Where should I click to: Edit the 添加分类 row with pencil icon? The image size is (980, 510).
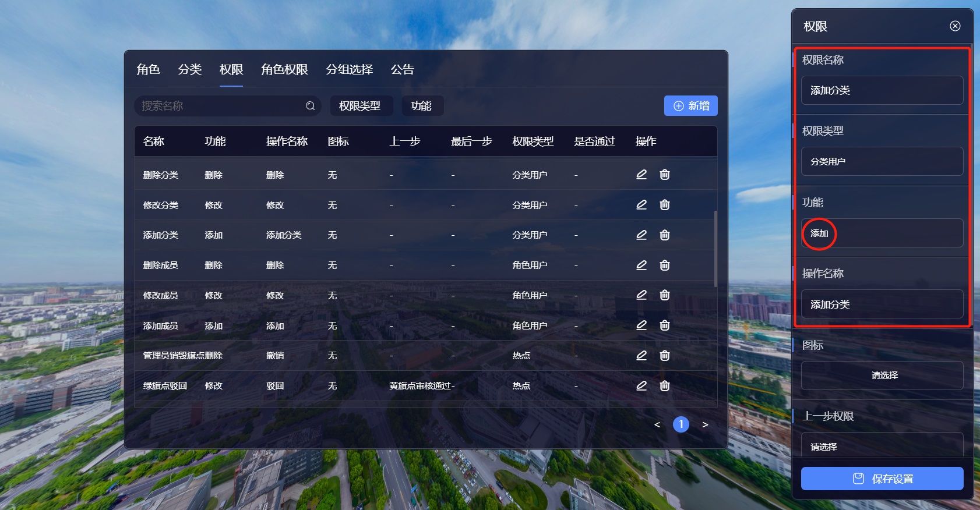coord(641,235)
